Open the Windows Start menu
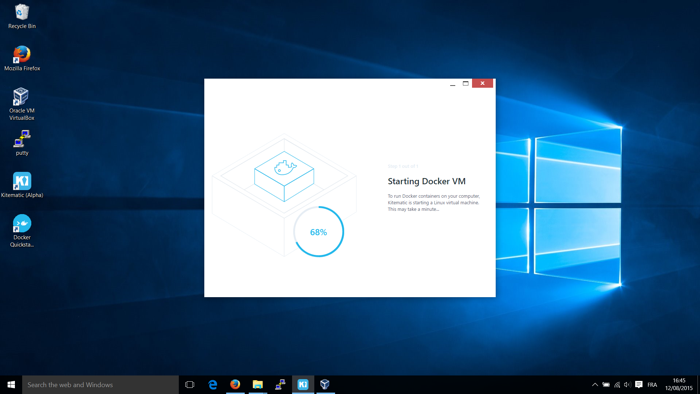Image resolution: width=700 pixels, height=394 pixels. pos(11,385)
